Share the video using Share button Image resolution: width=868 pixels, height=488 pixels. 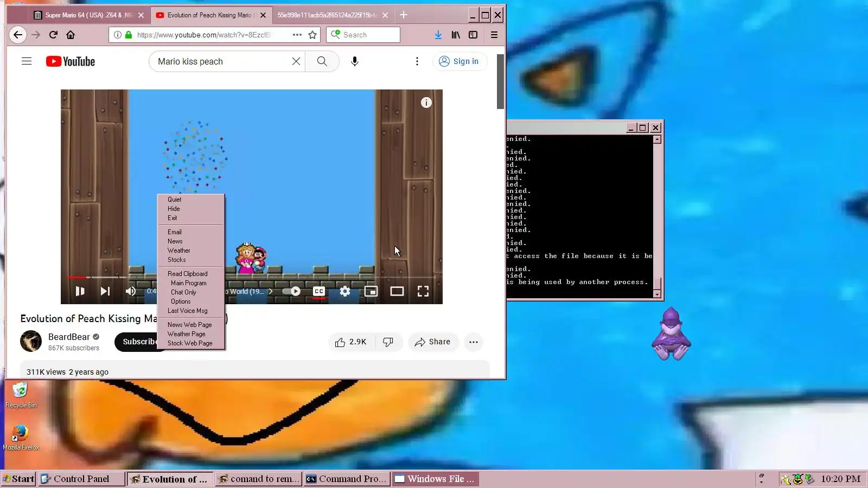(x=433, y=342)
